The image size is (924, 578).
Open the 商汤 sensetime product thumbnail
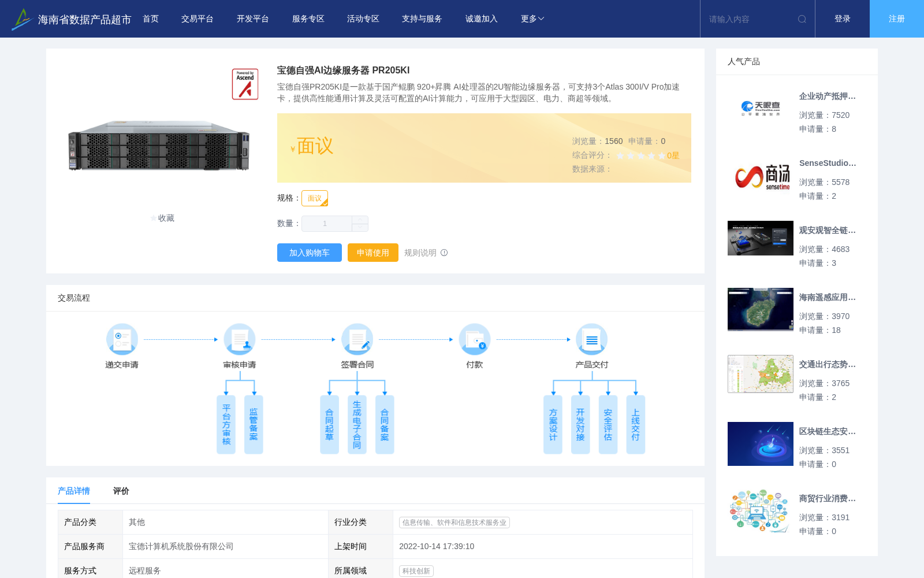click(x=761, y=176)
